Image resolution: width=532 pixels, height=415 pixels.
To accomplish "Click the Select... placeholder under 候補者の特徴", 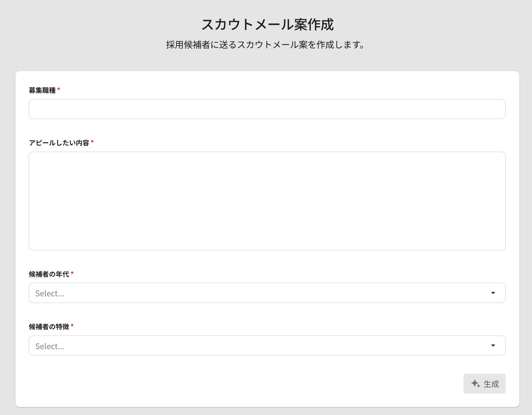I will point(50,346).
